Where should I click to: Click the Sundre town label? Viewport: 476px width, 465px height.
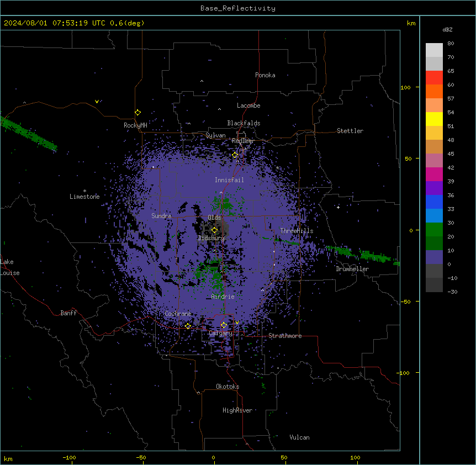point(161,216)
